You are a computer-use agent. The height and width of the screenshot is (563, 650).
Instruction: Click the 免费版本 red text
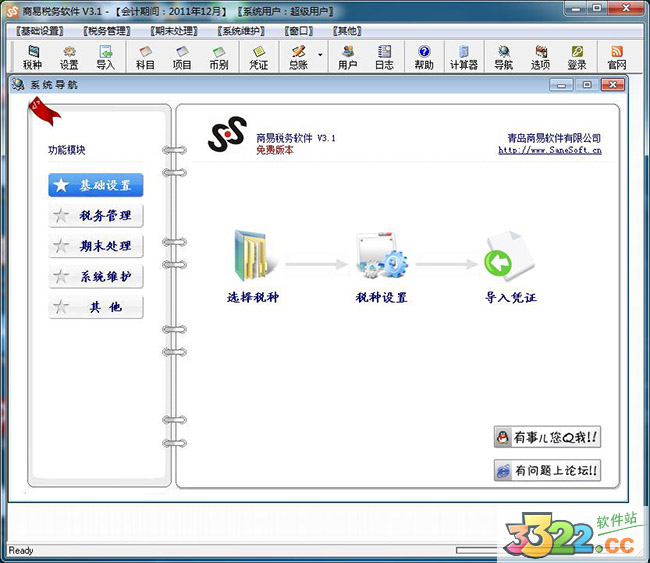pos(275,150)
